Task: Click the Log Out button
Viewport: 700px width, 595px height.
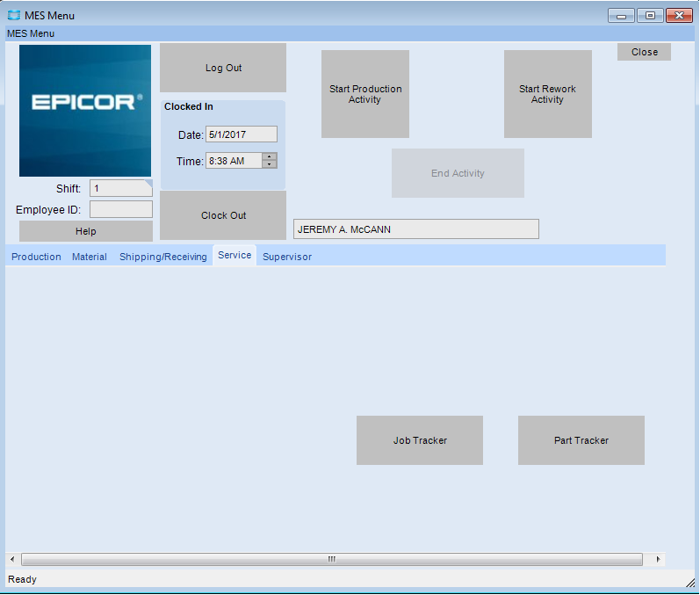Action: pyautogui.click(x=223, y=68)
